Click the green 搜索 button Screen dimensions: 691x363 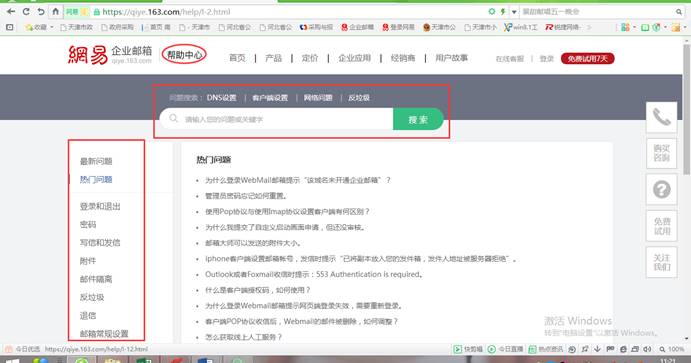[418, 119]
